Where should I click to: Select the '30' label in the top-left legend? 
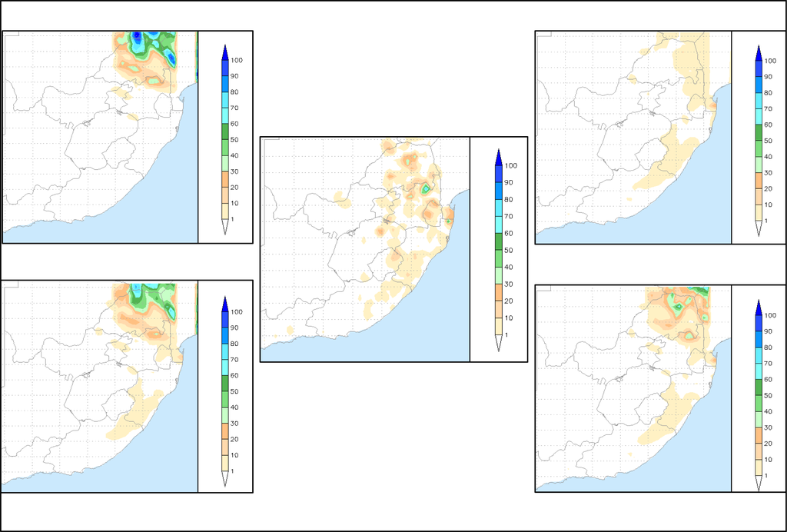pos(234,171)
